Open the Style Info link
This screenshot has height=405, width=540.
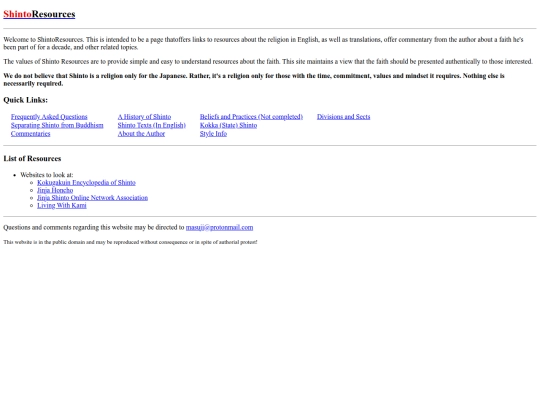tap(213, 134)
